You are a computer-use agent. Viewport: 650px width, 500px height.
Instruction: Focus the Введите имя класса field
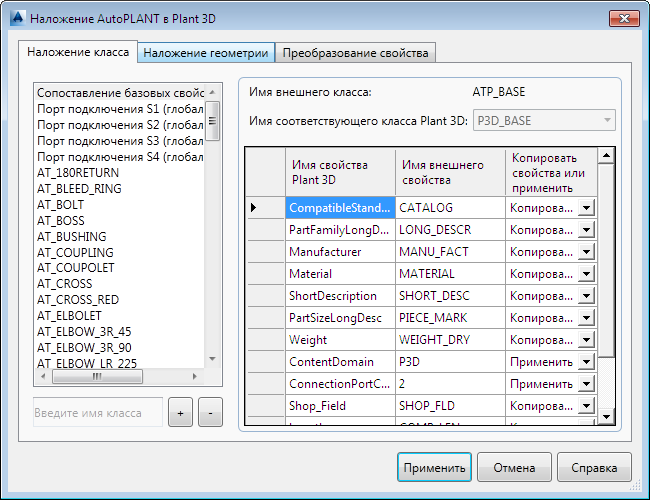98,413
